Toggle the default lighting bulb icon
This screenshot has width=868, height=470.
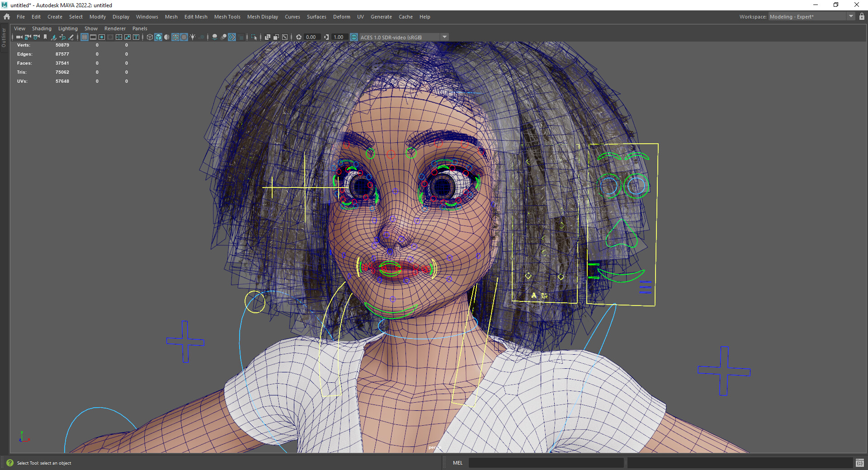click(x=192, y=37)
